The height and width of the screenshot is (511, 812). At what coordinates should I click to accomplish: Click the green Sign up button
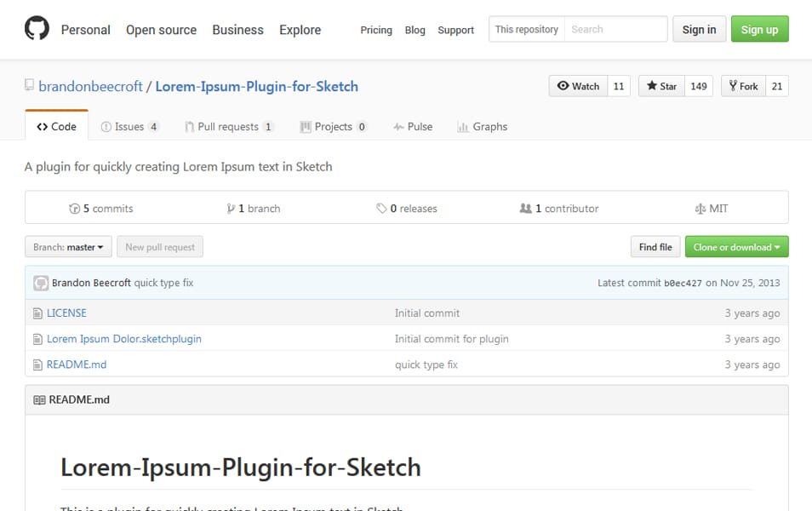coord(760,29)
